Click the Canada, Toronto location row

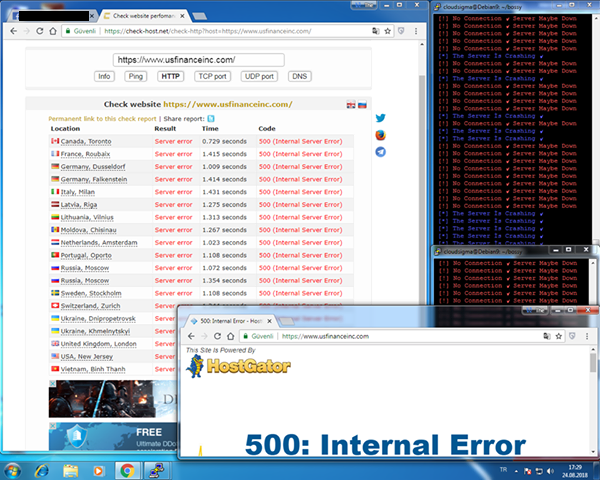pyautogui.click(x=90, y=142)
